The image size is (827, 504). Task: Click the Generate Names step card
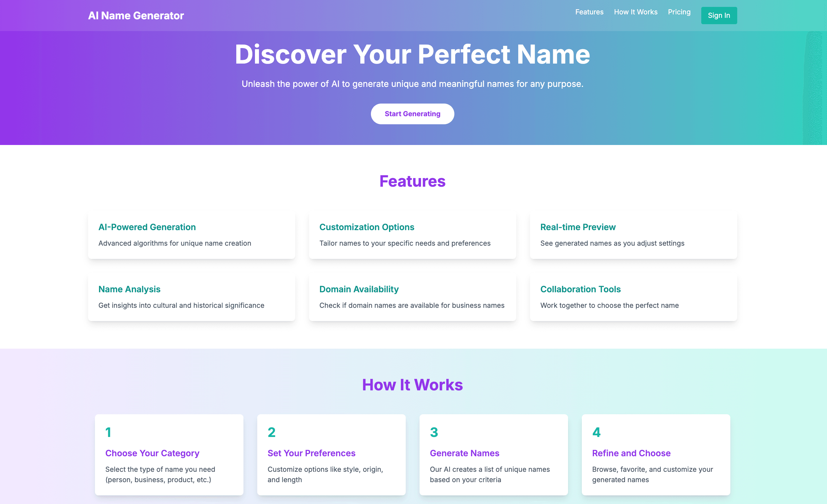point(493,455)
